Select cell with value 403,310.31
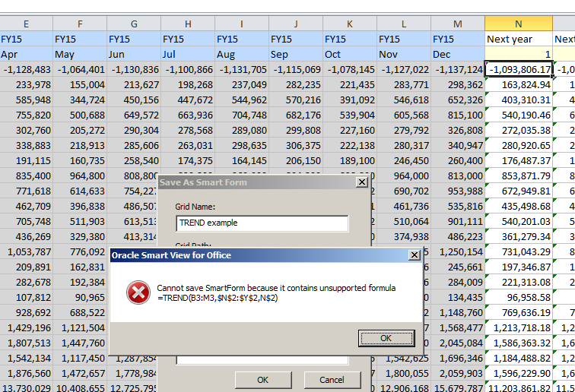Screen dimensions: 575x392 pyautogui.click(x=519, y=100)
